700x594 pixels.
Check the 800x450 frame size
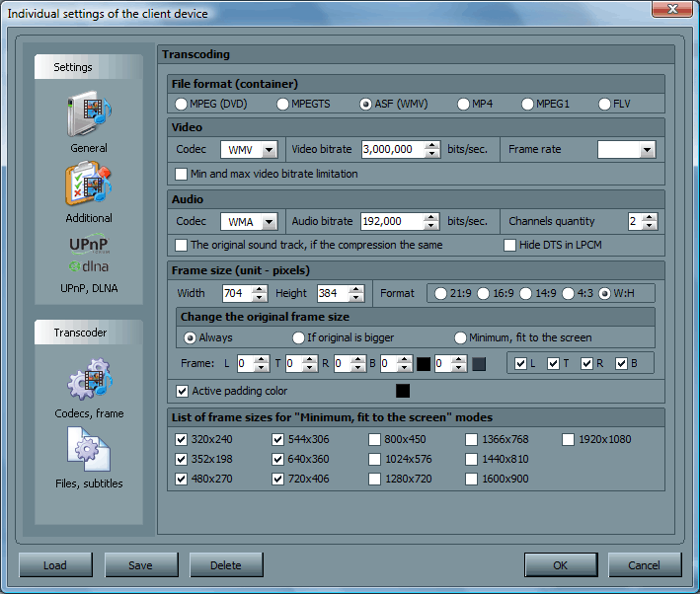tap(374, 440)
